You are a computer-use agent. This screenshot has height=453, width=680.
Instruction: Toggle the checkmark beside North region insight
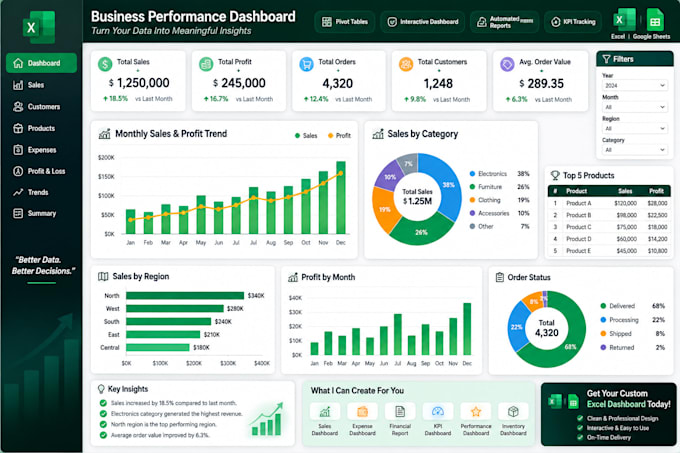pos(103,424)
